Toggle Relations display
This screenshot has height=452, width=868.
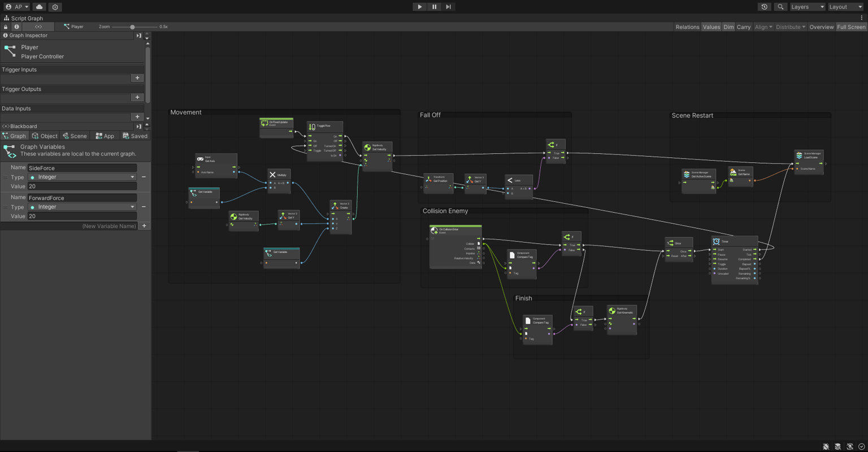tap(687, 27)
